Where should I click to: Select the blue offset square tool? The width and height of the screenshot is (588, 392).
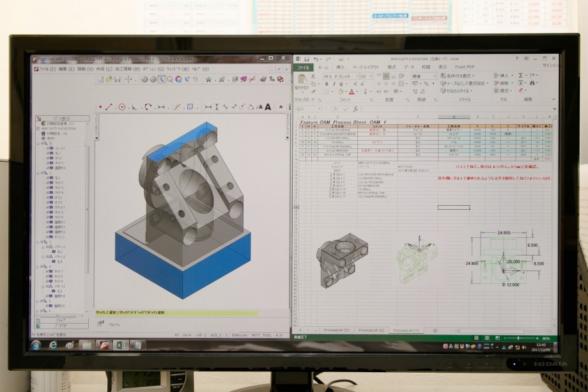coord(190,107)
